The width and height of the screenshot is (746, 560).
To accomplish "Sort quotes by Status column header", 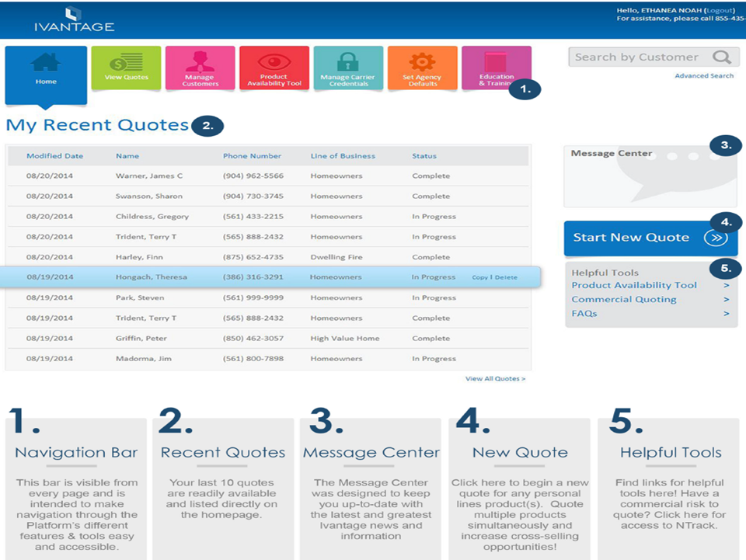I will pos(424,156).
